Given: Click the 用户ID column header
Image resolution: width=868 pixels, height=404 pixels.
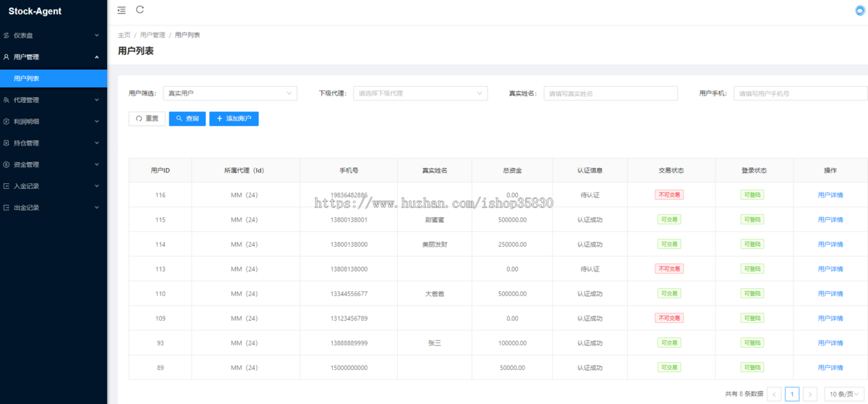Looking at the screenshot, I should coord(160,170).
